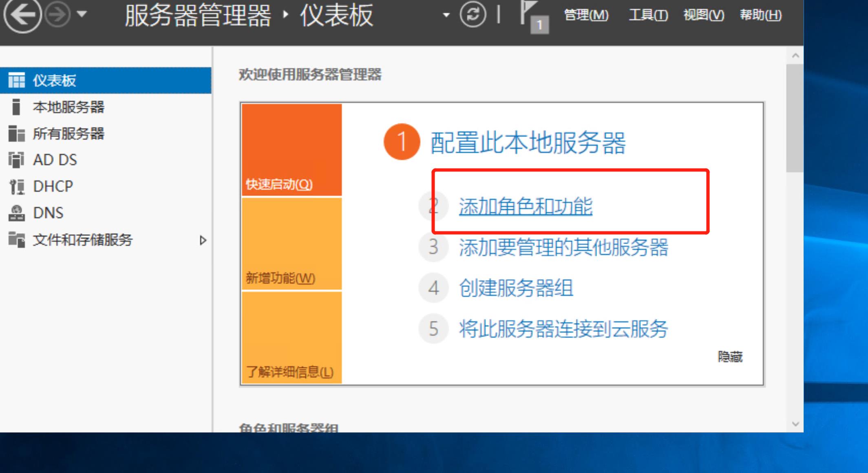Viewport: 868px width, 473px height.
Task: Open the 管理(M) menu
Action: [x=586, y=15]
